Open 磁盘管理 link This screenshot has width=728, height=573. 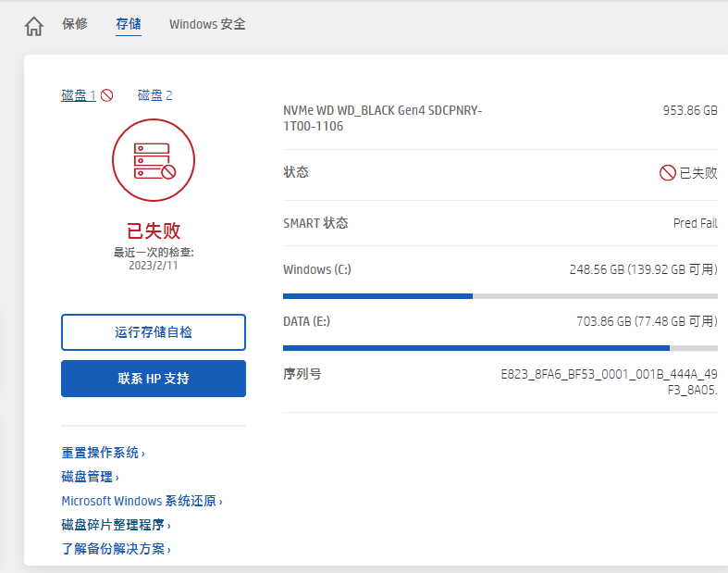pos(88,477)
